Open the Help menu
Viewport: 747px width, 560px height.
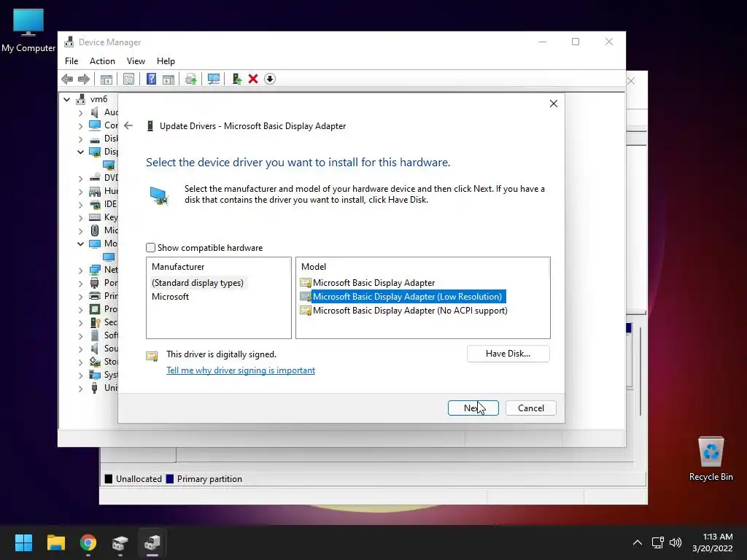[x=166, y=61]
